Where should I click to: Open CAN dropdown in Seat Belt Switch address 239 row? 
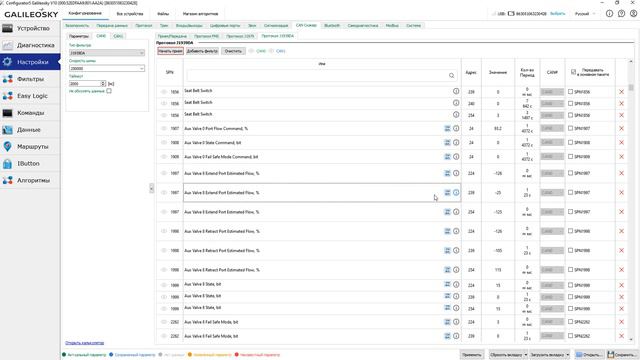click(552, 92)
